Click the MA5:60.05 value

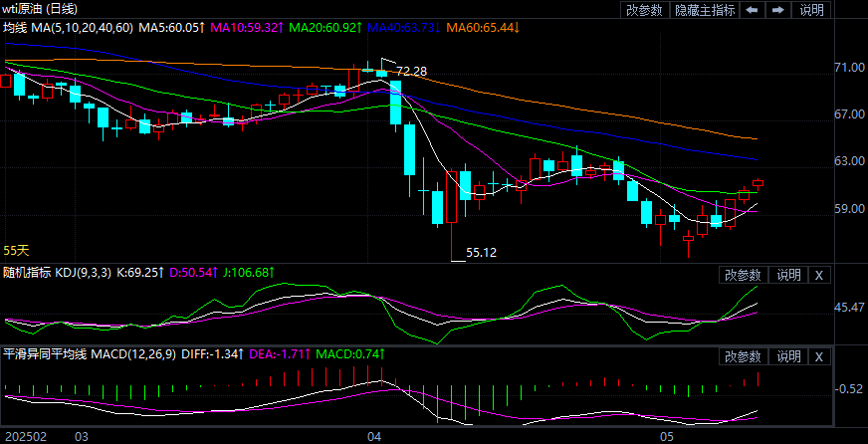[x=171, y=27]
